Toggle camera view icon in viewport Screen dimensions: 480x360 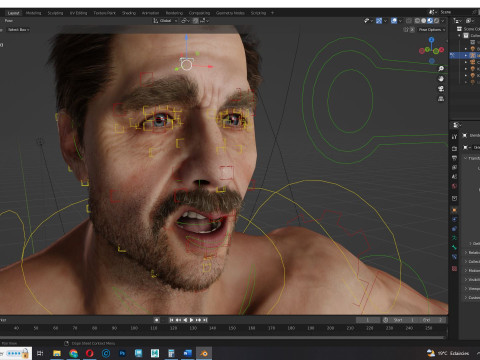click(x=441, y=89)
